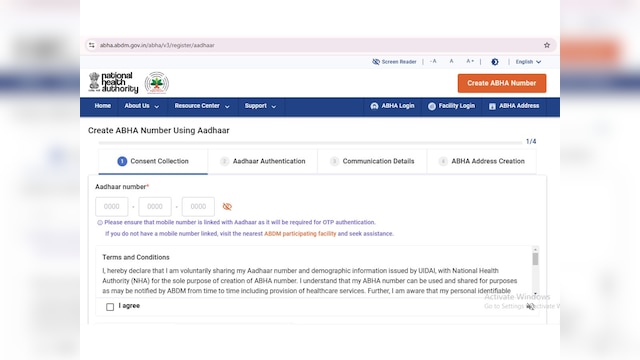Open ABHA Login link
The height and width of the screenshot is (360, 640).
point(392,106)
